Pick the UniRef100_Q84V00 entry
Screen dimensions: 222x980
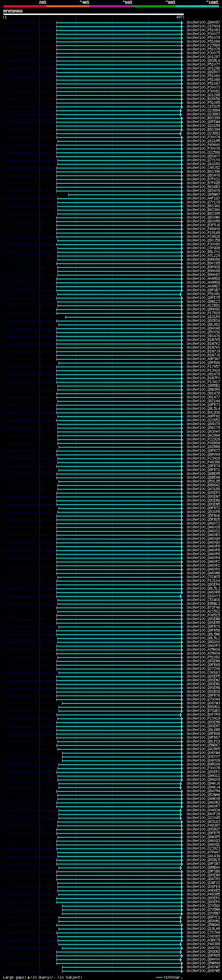click(x=203, y=959)
